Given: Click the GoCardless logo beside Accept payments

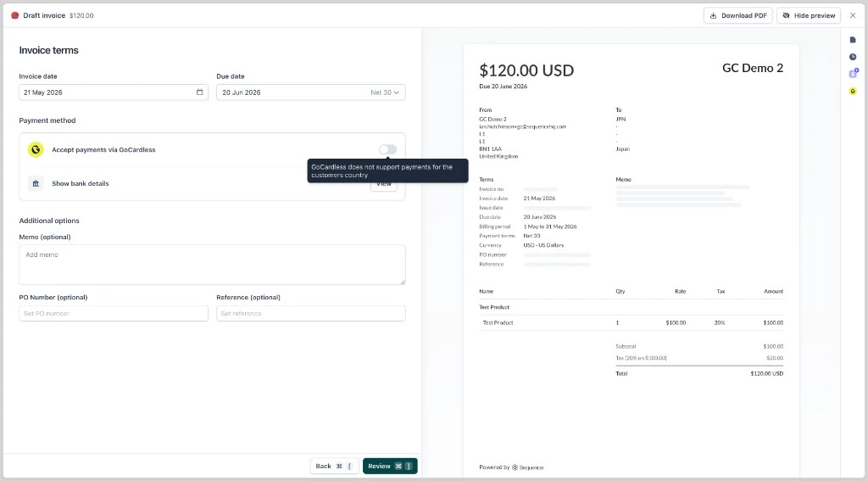Looking at the screenshot, I should pos(36,149).
